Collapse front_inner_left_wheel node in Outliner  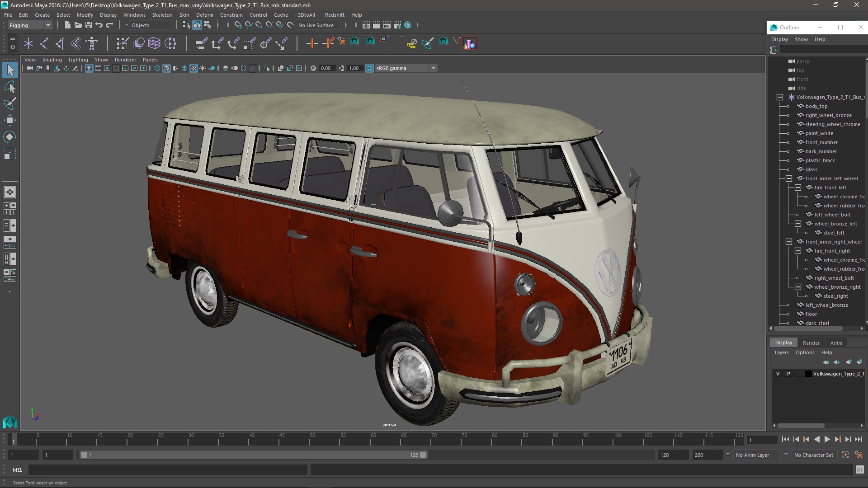tap(789, 178)
